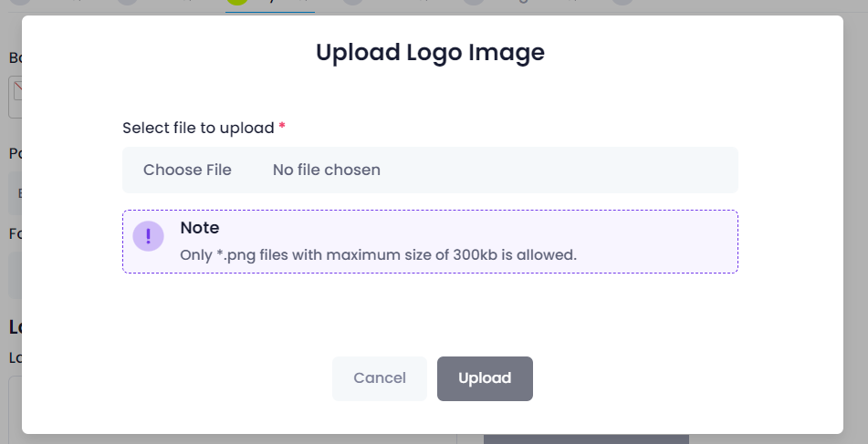The height and width of the screenshot is (444, 868).
Task: Click the Choose File button
Action: [187, 170]
